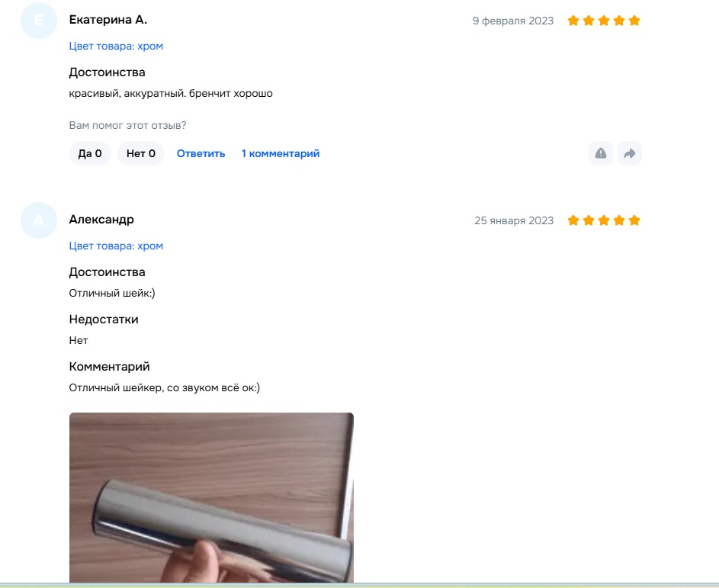Click the date 25 января 2023
This screenshot has height=588, width=719.
pos(514,221)
